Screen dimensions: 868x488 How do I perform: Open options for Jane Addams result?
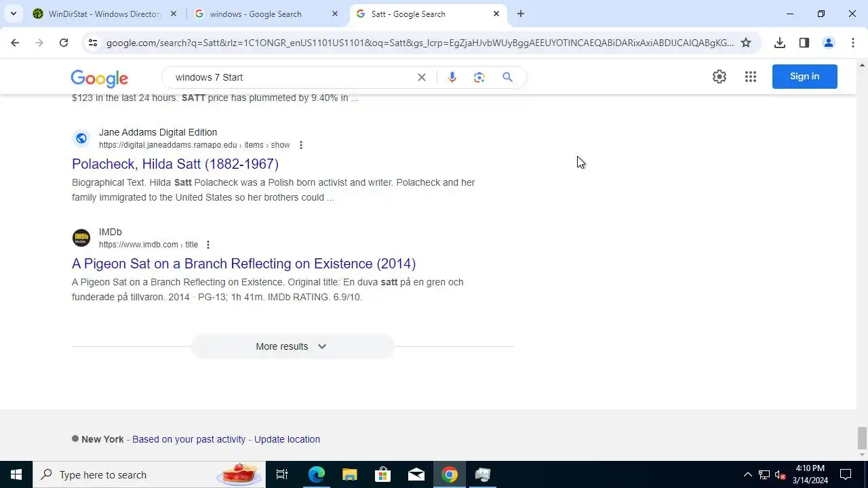[301, 145]
